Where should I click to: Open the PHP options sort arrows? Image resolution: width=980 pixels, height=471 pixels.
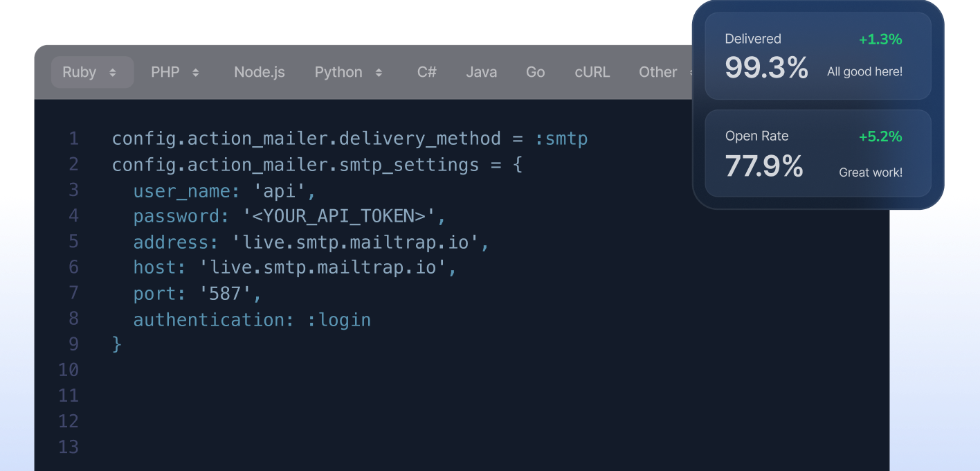pos(196,73)
